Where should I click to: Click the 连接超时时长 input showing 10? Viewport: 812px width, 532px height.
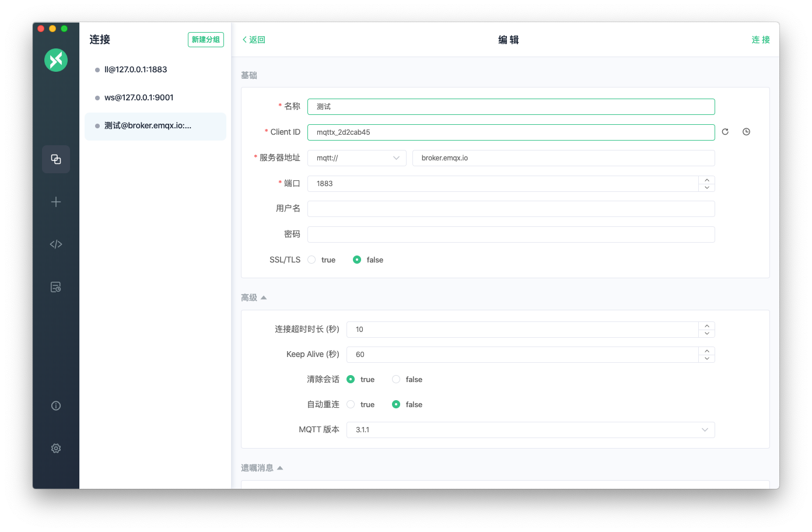523,330
